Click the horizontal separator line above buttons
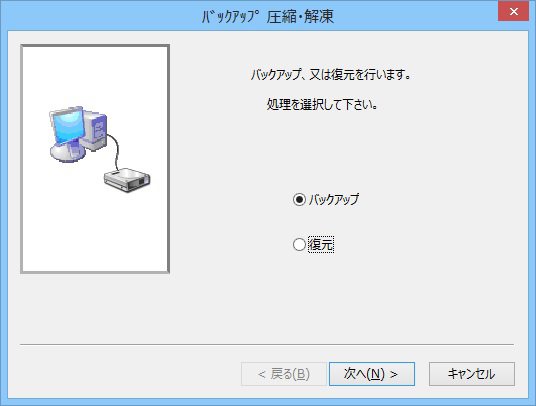This screenshot has width=536, height=406. tap(267, 344)
